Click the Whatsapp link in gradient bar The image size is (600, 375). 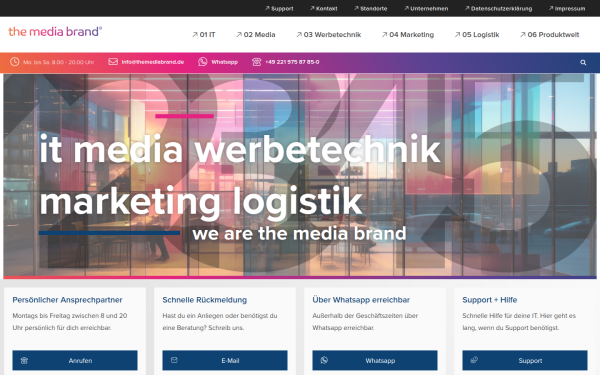point(225,62)
